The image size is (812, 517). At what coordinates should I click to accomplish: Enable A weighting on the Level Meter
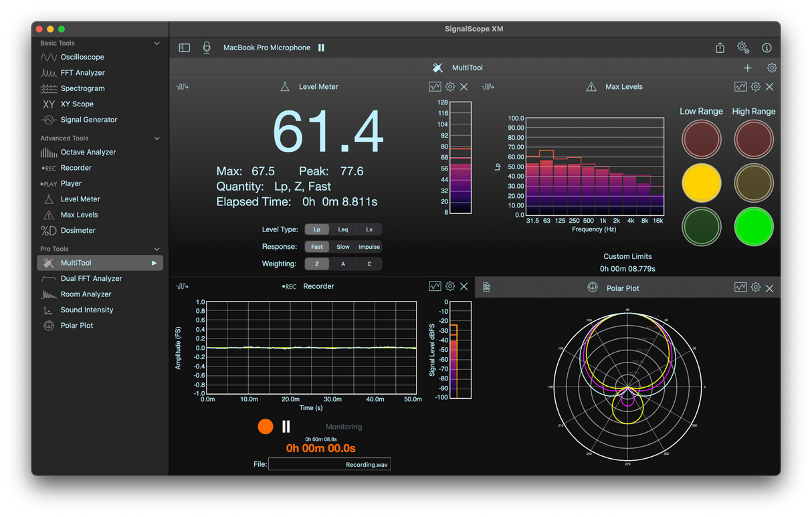[x=342, y=264]
